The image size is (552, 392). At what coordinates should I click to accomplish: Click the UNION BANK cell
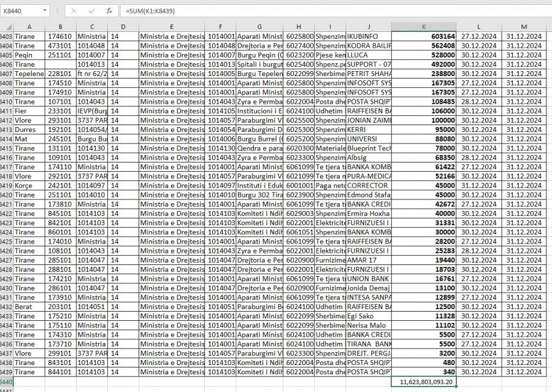[368, 278]
